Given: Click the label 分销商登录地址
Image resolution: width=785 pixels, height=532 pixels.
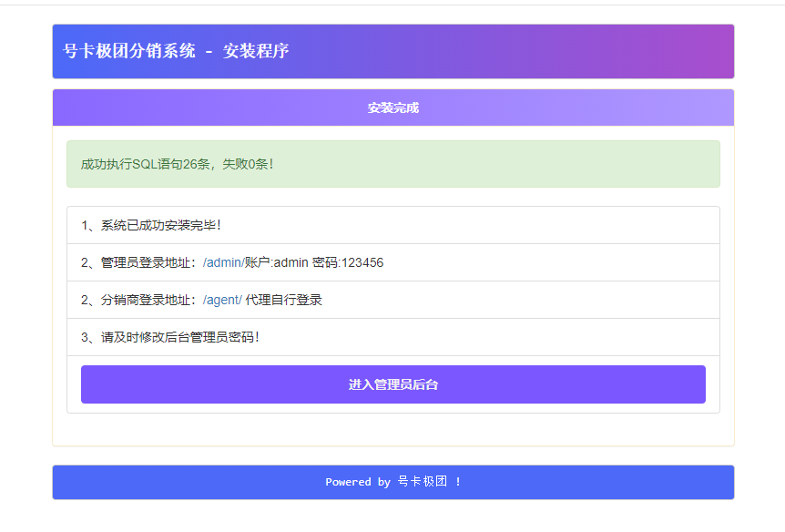Looking at the screenshot, I should point(145,300).
